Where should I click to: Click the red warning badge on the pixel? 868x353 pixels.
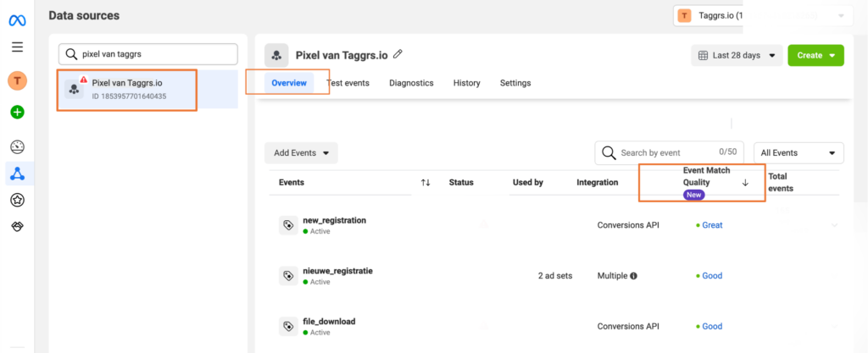(84, 80)
